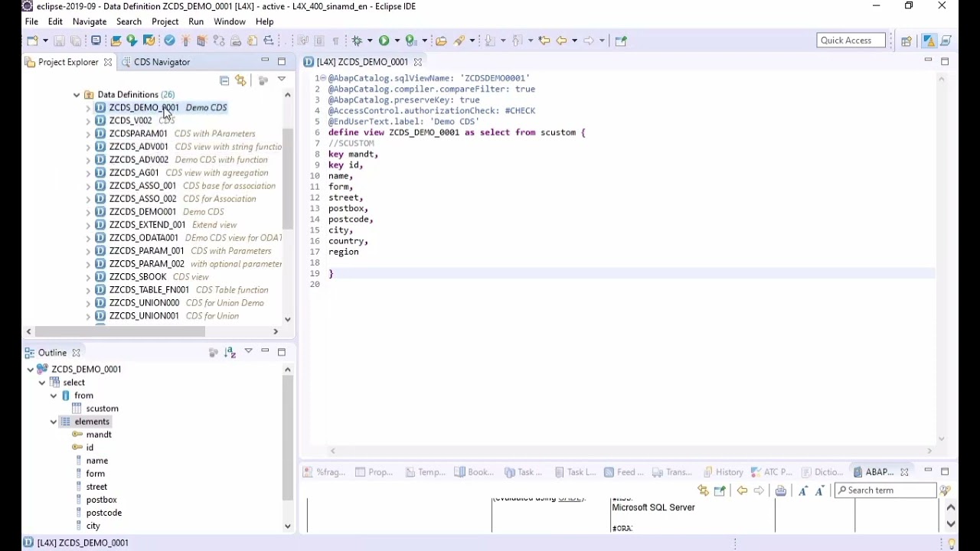Click the Save All toolbar icon
This screenshot has width=980, height=551.
76,41
